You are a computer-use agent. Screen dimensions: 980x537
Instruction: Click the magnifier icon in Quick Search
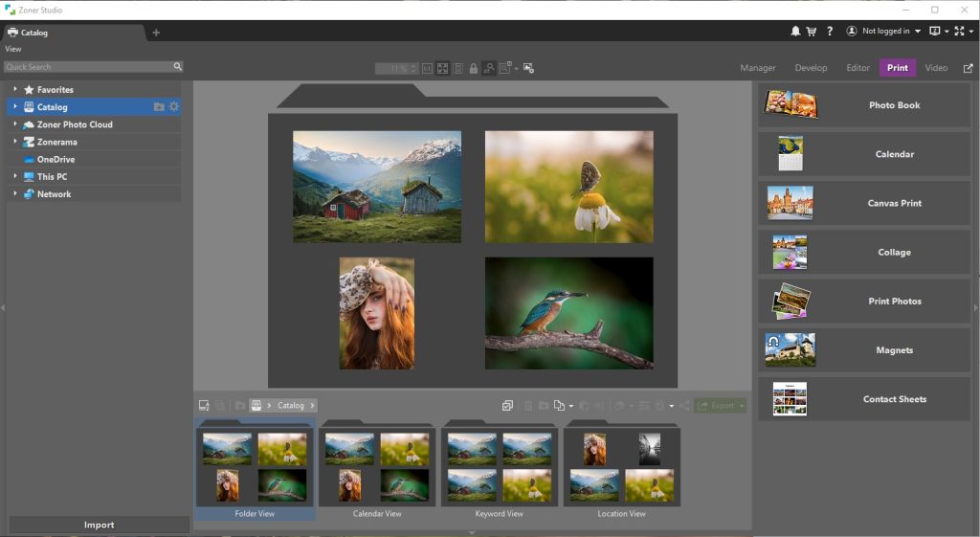(x=177, y=67)
